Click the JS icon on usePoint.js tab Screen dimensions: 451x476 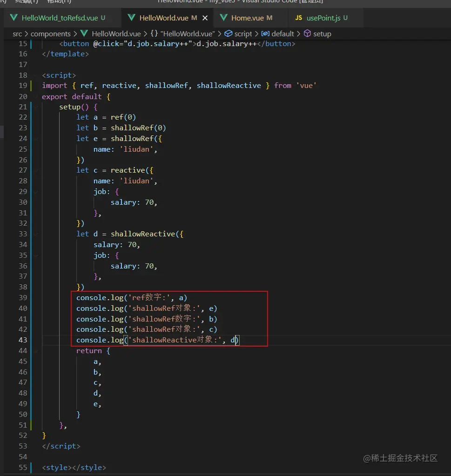tap(299, 18)
